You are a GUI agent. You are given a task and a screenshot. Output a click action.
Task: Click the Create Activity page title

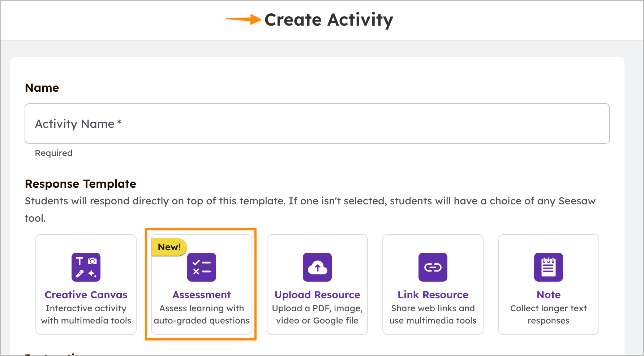pyautogui.click(x=329, y=20)
